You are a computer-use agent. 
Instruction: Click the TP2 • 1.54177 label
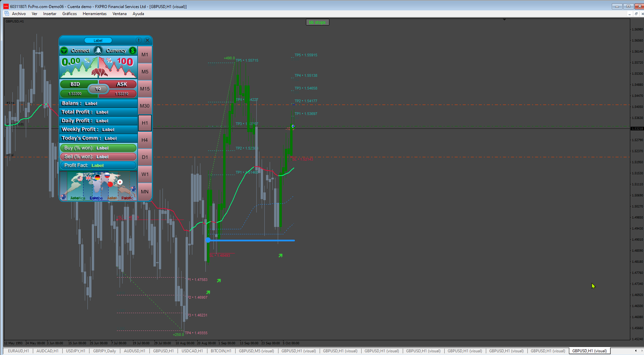[x=306, y=101]
